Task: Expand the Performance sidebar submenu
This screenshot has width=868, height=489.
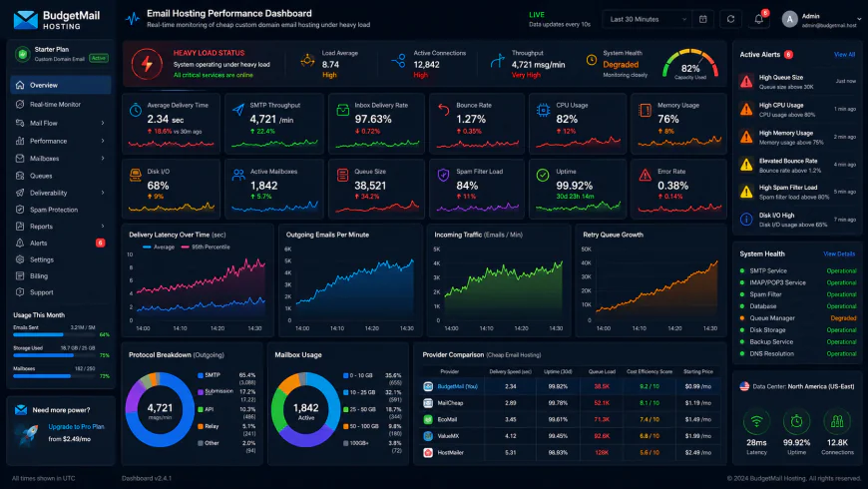Action: click(103, 142)
